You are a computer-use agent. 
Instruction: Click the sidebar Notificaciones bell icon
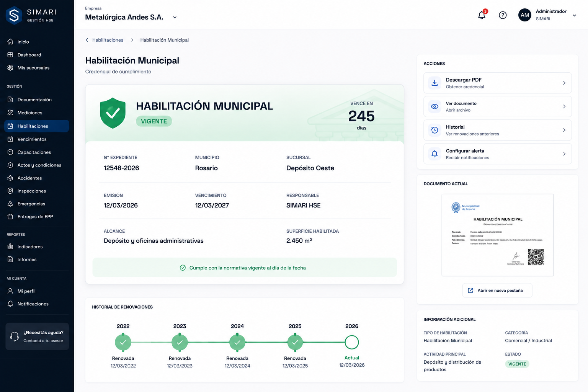point(10,304)
